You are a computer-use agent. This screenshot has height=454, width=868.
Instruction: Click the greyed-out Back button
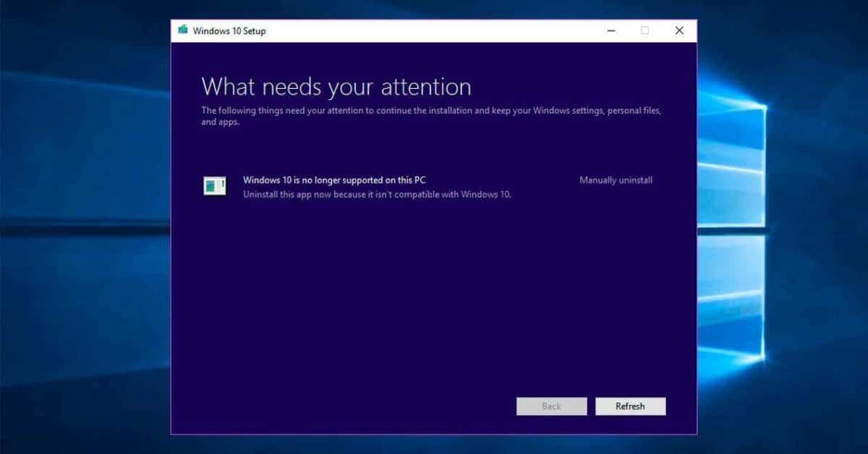coord(551,406)
